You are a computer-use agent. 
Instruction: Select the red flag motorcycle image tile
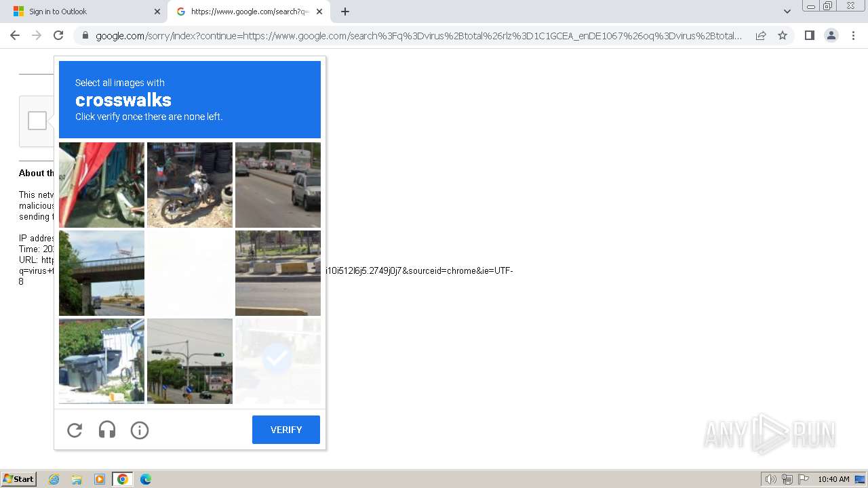click(102, 185)
